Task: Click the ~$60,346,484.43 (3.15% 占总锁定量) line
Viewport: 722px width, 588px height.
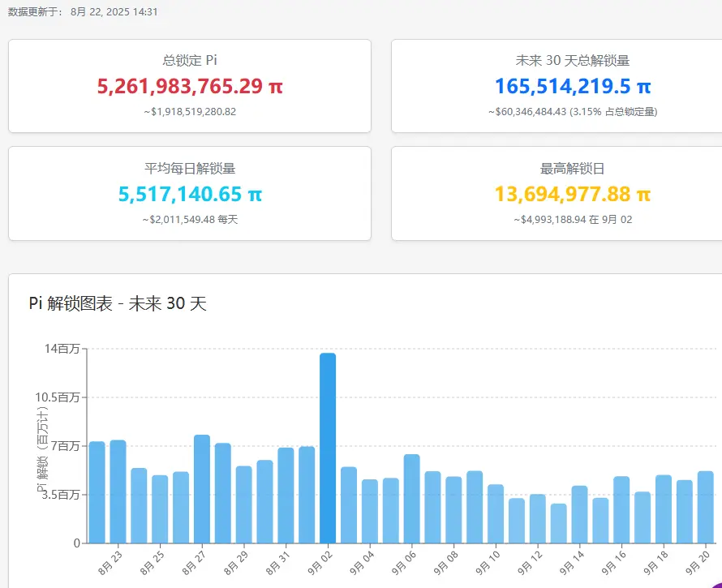Action: [x=573, y=112]
